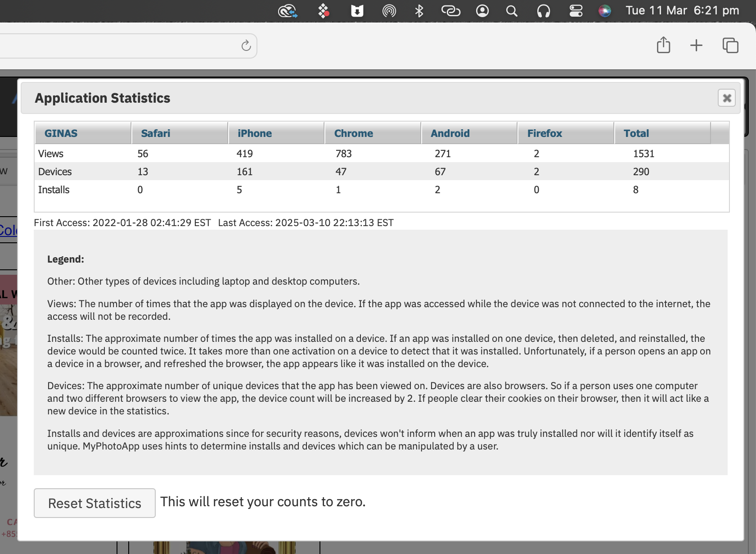Image resolution: width=756 pixels, height=554 pixels.
Task: Select the Devices row in statistics table
Action: [55, 172]
